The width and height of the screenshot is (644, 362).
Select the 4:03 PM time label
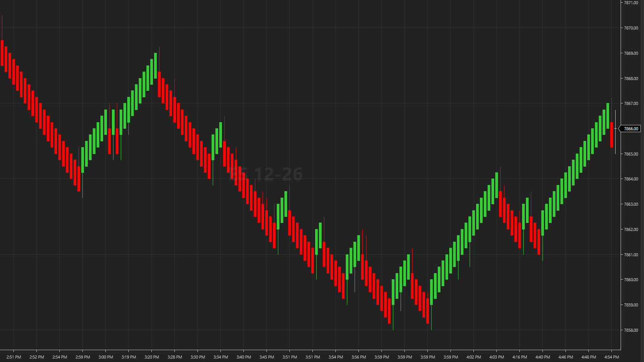[496, 357]
